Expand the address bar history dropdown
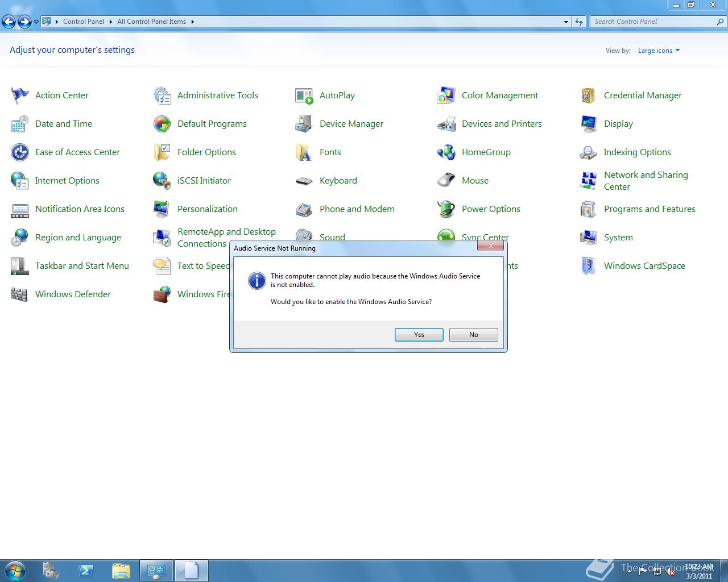 [566, 22]
